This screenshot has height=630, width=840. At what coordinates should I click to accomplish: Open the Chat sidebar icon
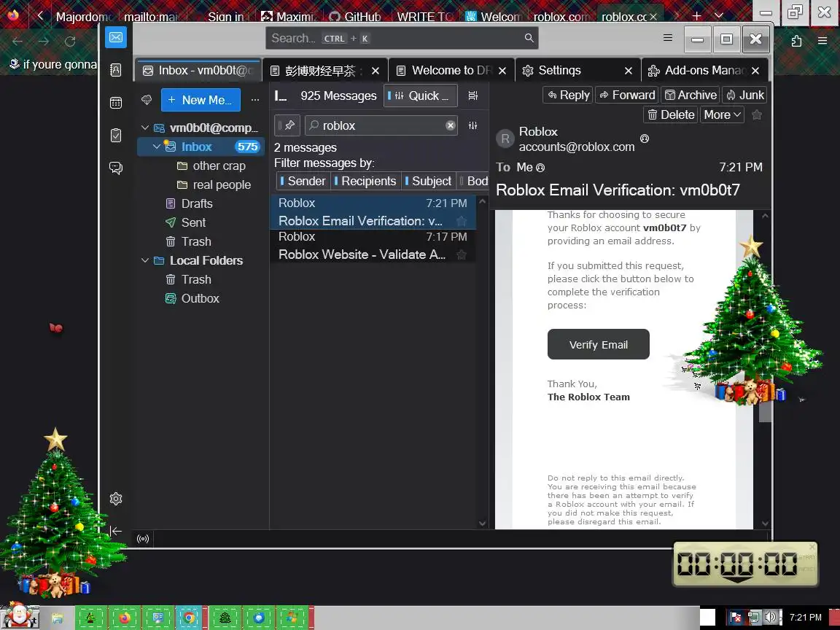tap(116, 168)
